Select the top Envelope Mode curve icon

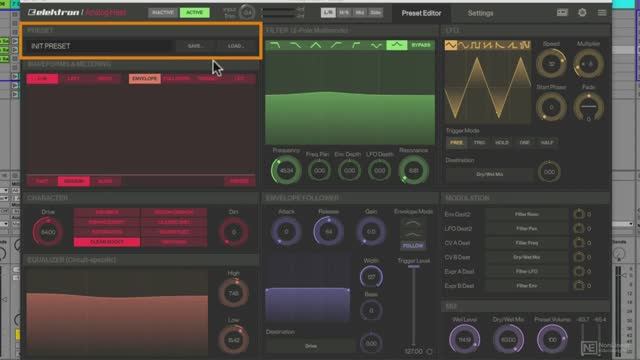pyautogui.click(x=413, y=224)
